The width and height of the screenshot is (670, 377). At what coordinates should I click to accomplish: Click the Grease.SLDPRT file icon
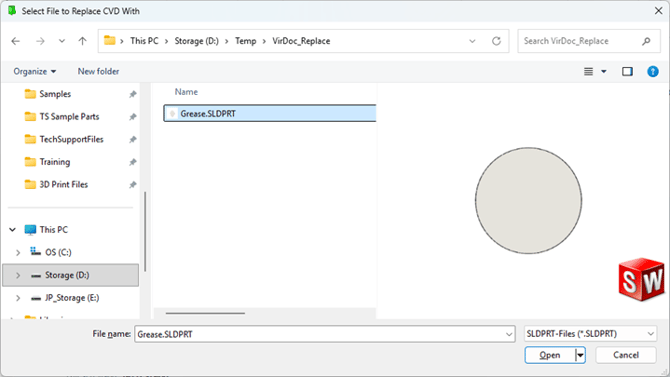pyautogui.click(x=172, y=114)
